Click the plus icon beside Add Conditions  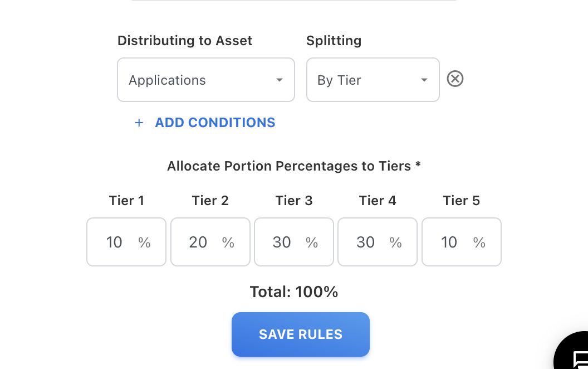point(139,123)
